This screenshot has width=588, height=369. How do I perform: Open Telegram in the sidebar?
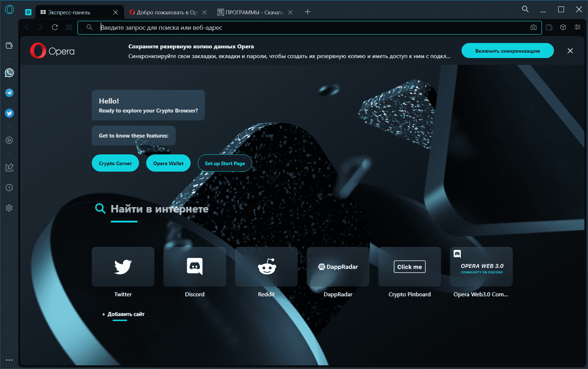pos(9,93)
